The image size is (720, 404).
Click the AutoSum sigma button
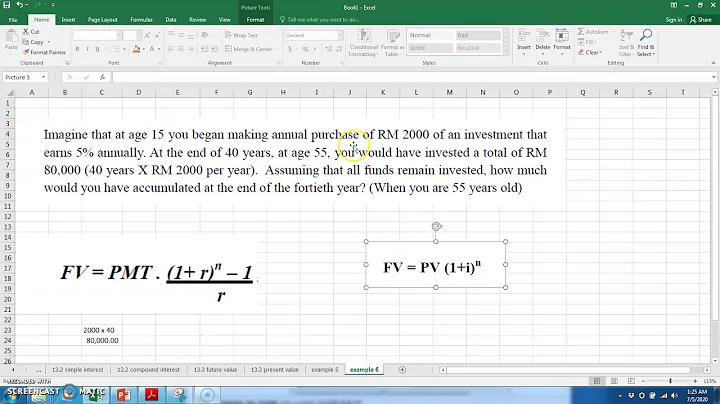coord(592,32)
